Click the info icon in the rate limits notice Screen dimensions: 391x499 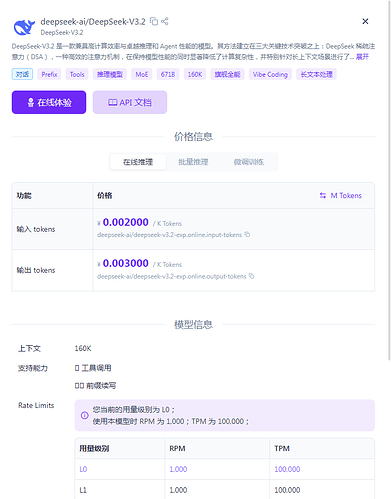pyautogui.click(x=85, y=415)
